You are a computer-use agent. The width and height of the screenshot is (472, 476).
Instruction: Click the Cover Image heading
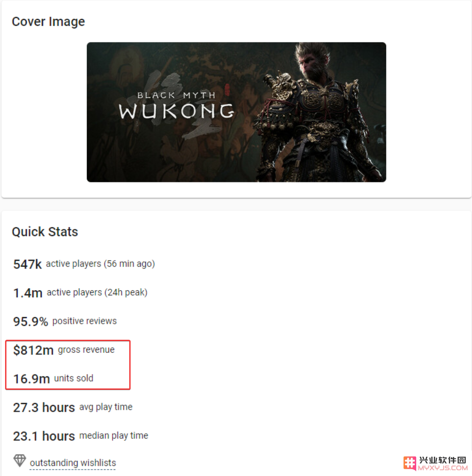[x=48, y=22]
